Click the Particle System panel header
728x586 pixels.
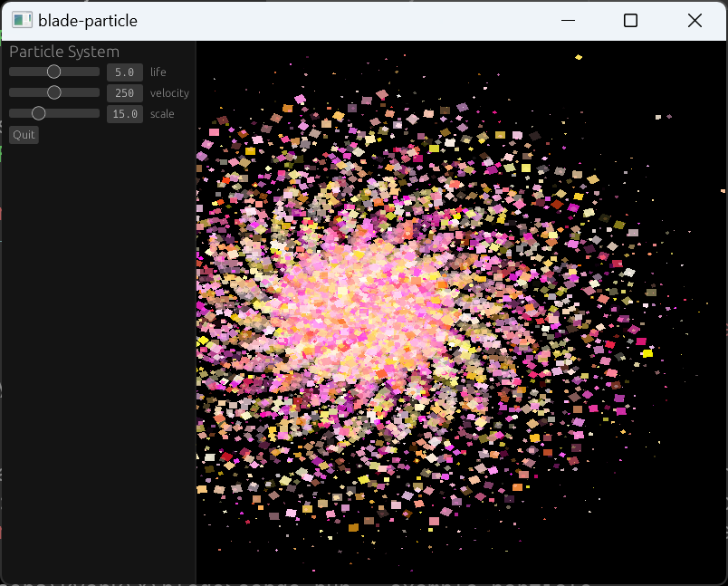(63, 52)
